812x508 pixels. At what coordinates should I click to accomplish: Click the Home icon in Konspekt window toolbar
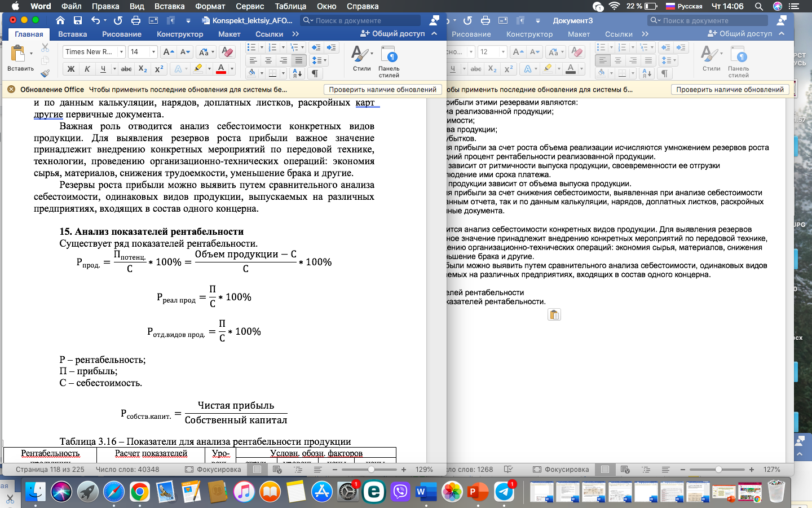(60, 20)
